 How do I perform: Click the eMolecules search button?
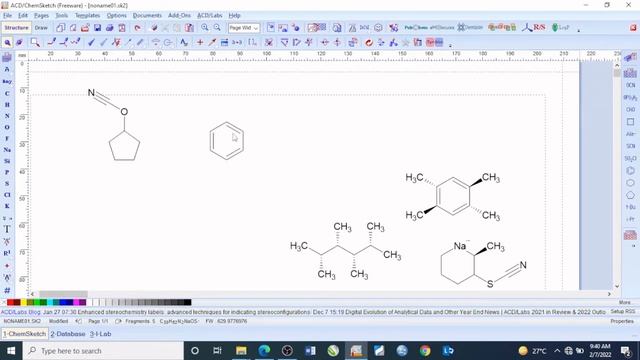[442, 27]
